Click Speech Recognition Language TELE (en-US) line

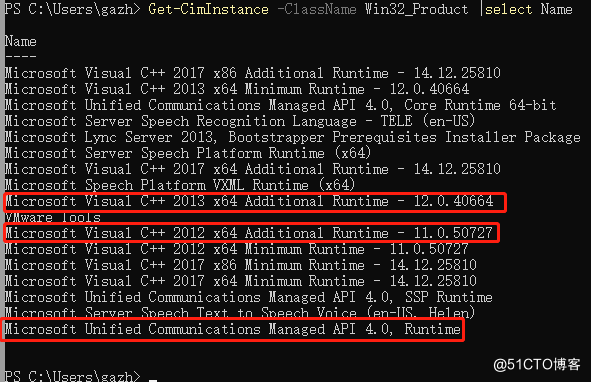click(x=240, y=121)
